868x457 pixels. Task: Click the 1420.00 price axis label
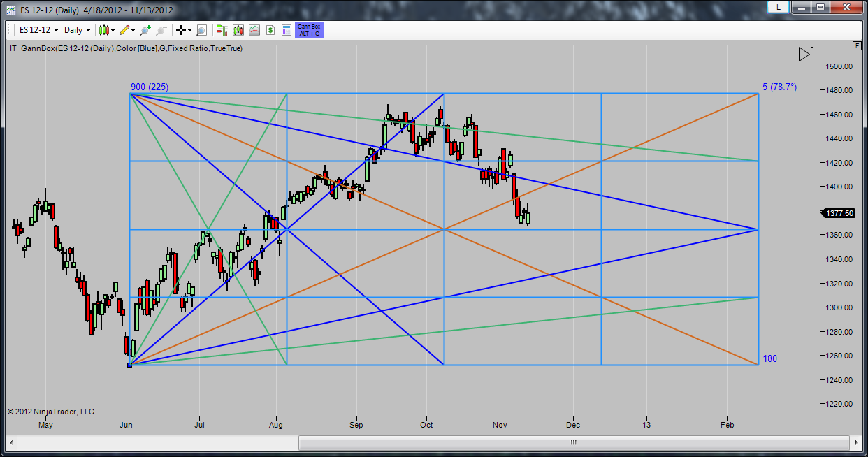pyautogui.click(x=839, y=163)
